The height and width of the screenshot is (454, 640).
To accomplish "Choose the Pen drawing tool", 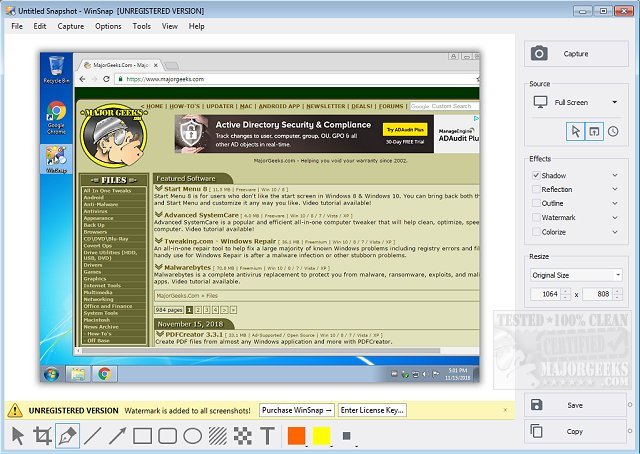I will [x=67, y=436].
